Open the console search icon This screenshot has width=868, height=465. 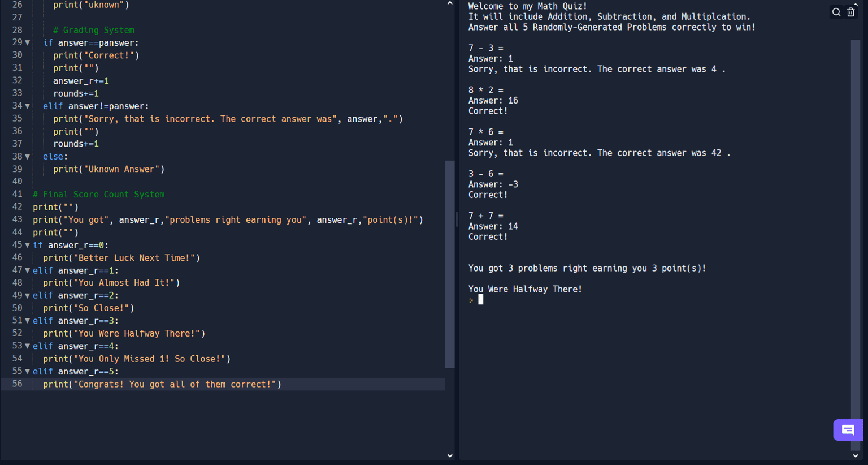pos(836,12)
